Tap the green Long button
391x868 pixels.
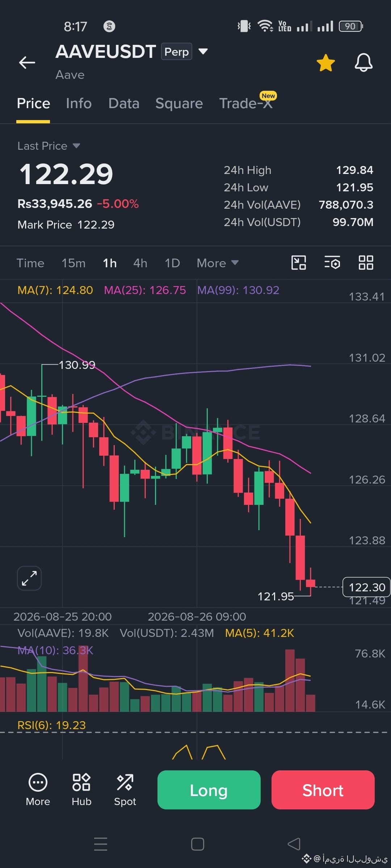click(x=209, y=790)
